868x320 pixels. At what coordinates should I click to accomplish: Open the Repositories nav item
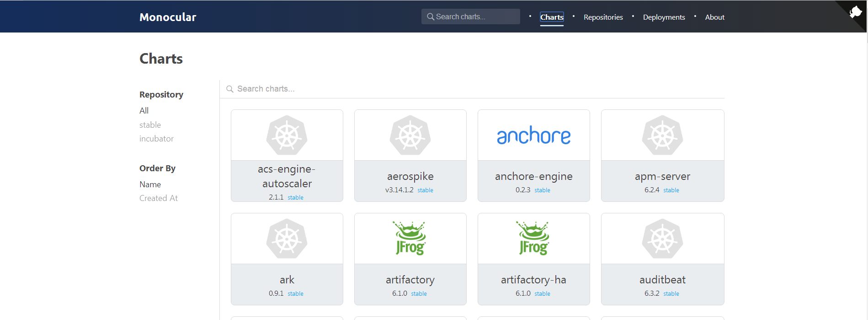pyautogui.click(x=603, y=17)
